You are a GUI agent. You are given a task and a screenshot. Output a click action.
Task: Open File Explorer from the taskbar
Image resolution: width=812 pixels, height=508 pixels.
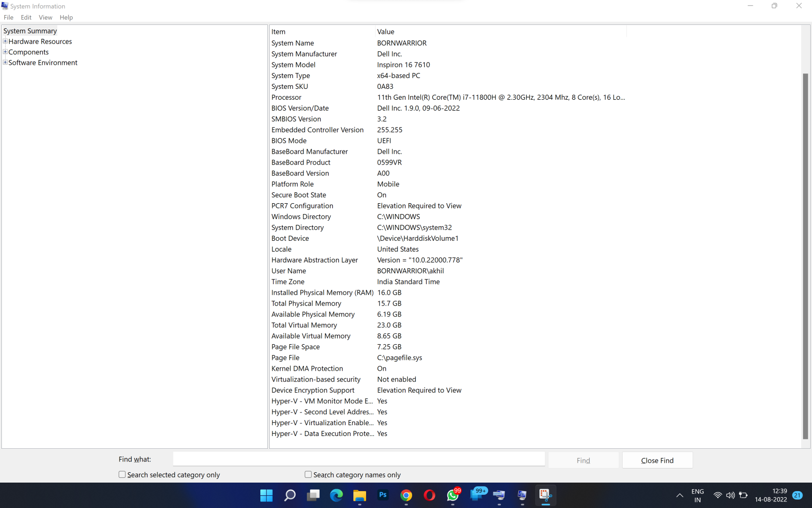point(360,495)
